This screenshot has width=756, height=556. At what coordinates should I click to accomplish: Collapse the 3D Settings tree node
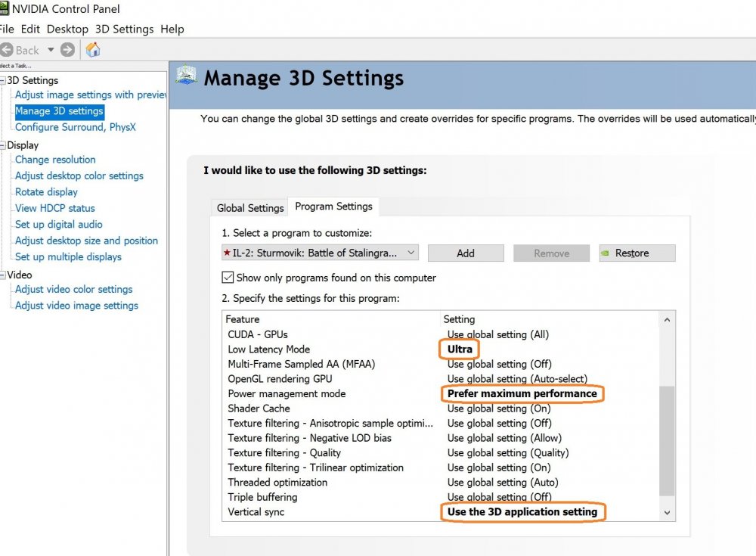coord(3,80)
